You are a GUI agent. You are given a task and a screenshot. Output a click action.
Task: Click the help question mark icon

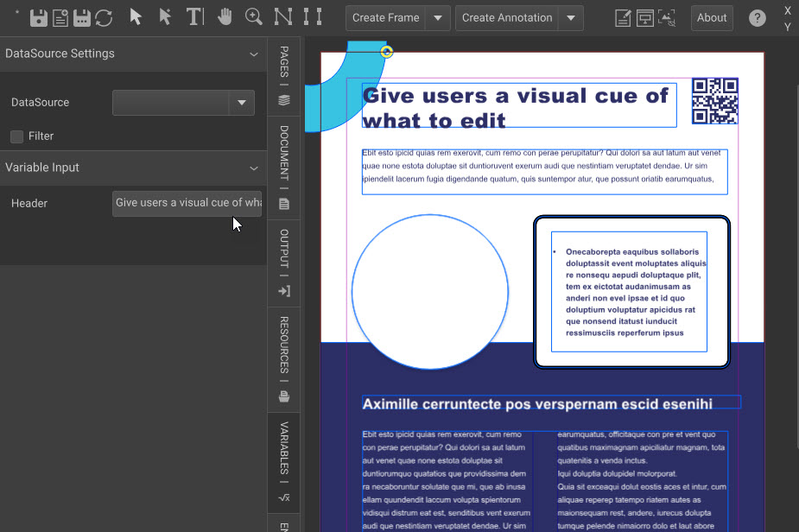coord(757,18)
